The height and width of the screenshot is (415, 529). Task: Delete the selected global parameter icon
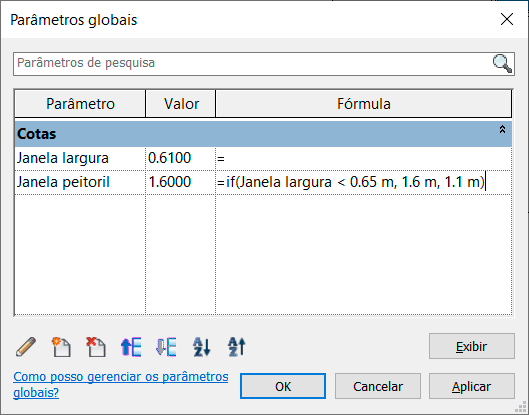click(x=96, y=347)
